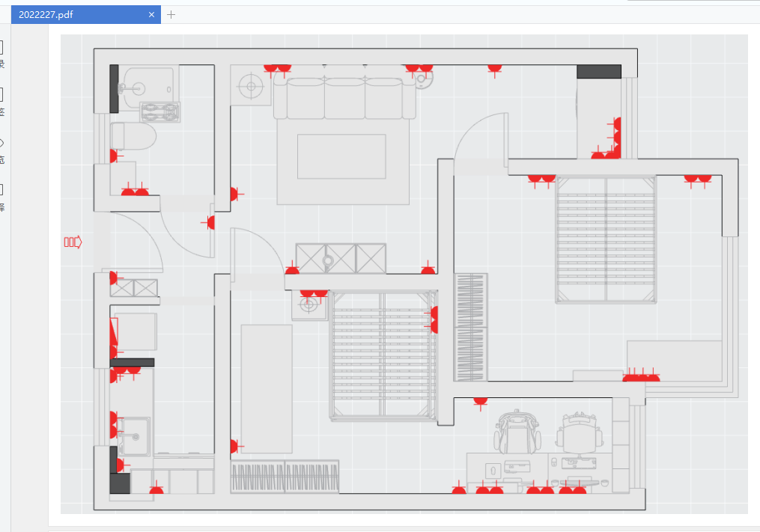Click the round lamp table left of the sofa
The width and height of the screenshot is (760, 532).
tap(251, 86)
